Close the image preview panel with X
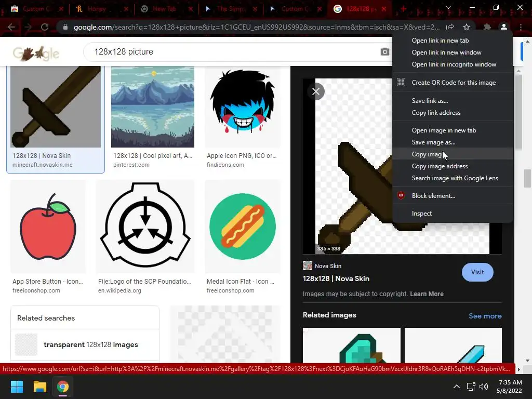Screen dimensions: 532x399 click(x=316, y=91)
